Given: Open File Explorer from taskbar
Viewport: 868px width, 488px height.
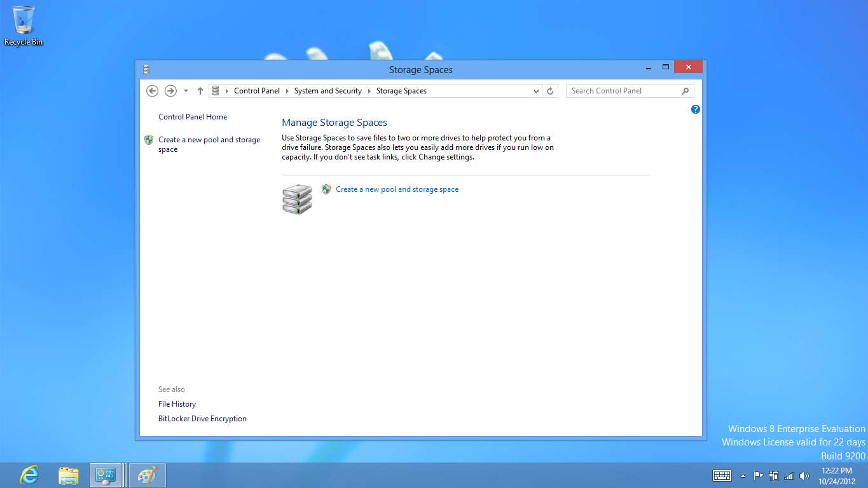Looking at the screenshot, I should 68,475.
